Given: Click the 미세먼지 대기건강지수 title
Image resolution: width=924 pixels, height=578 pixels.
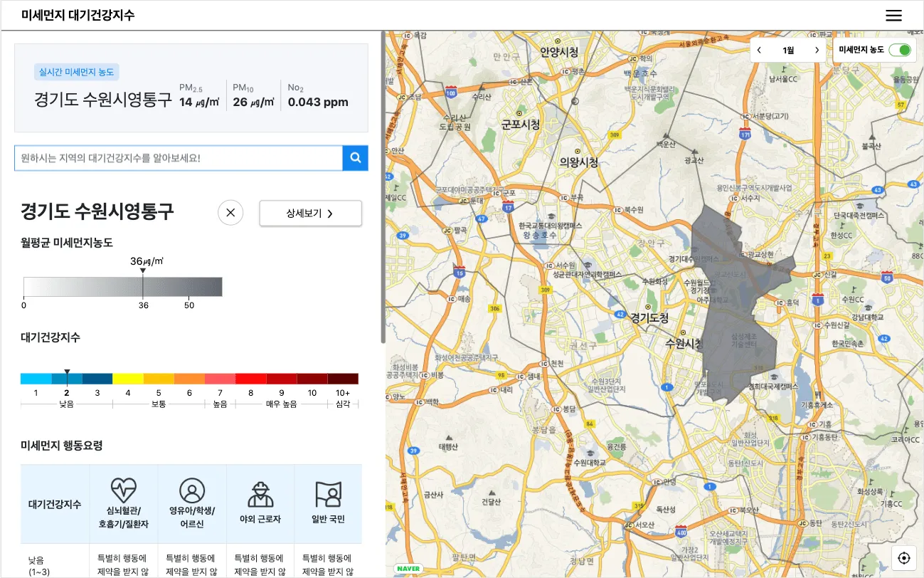Looking at the screenshot, I should click(x=78, y=15).
